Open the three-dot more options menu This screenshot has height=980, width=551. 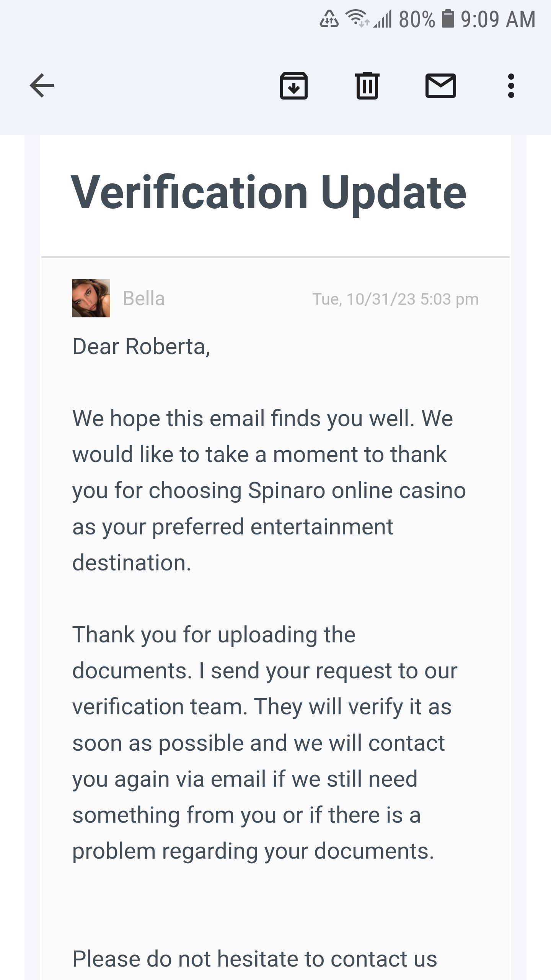pos(511,86)
